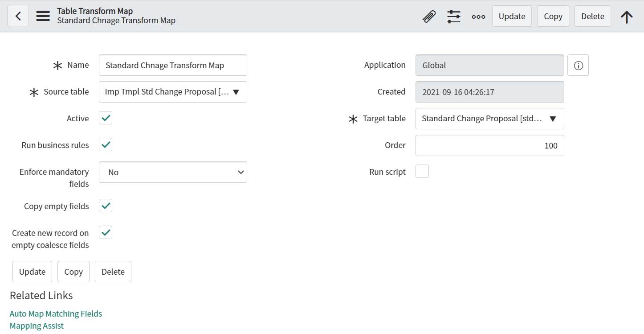The height and width of the screenshot is (334, 644).
Task: Go back using the header arrow
Action: [18, 16]
